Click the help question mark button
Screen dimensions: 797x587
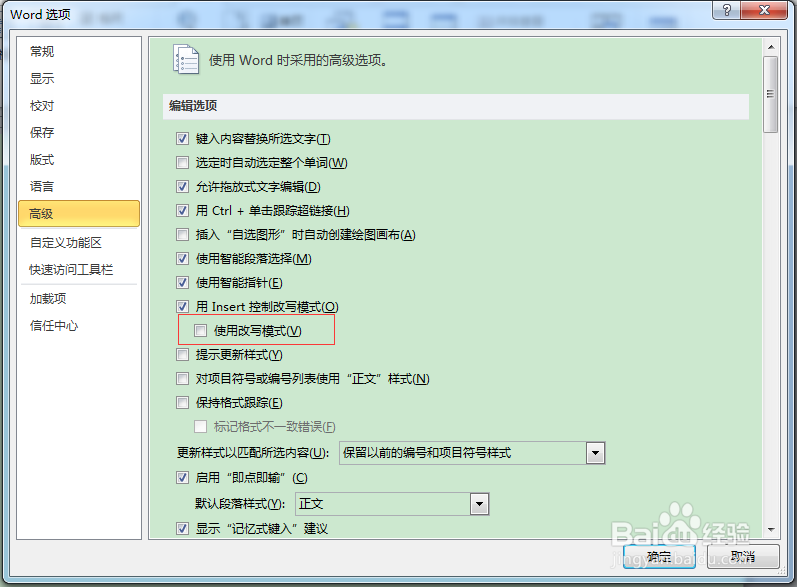click(726, 10)
